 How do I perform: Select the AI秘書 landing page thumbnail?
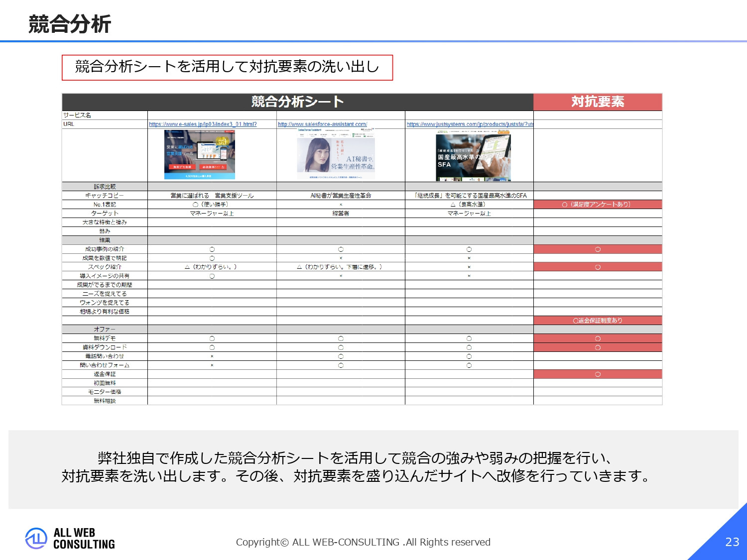[x=335, y=154]
